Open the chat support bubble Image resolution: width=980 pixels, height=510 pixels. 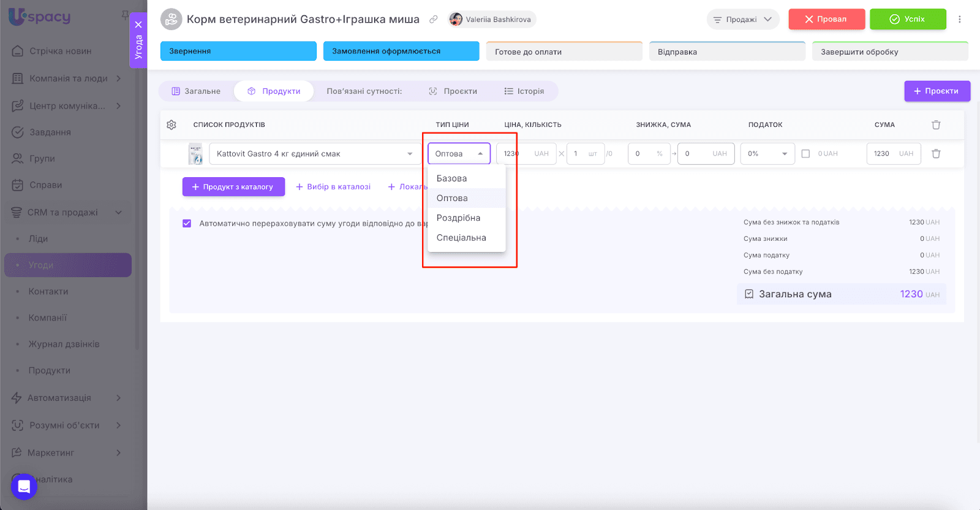click(24, 487)
